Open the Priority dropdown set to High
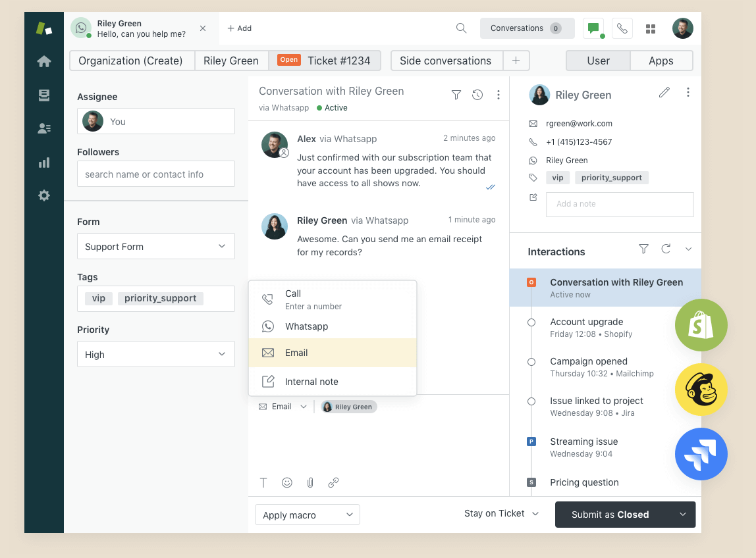Viewport: 756px width, 558px height. [155, 354]
